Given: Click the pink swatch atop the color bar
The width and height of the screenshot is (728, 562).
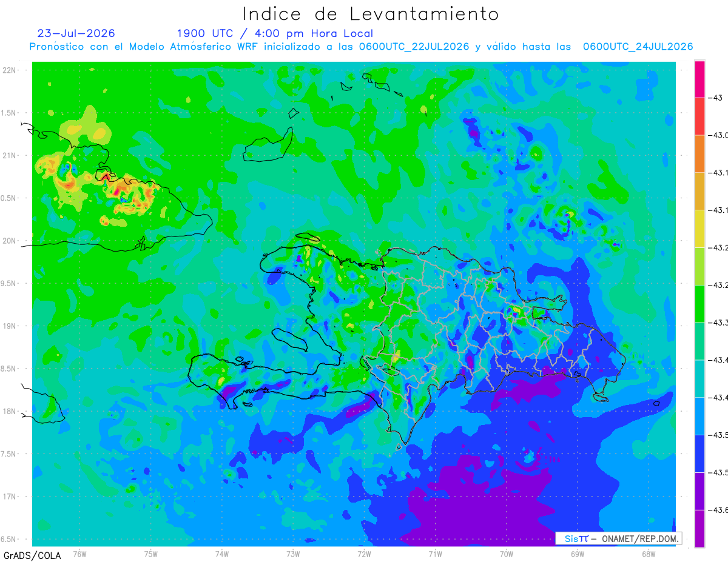Looking at the screenshot, I should click(699, 79).
